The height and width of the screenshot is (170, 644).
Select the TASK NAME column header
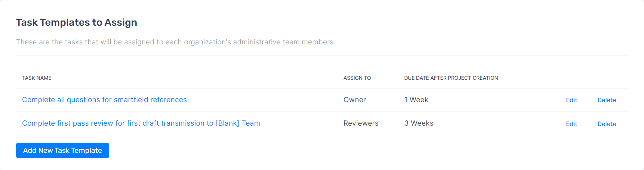pyautogui.click(x=37, y=78)
